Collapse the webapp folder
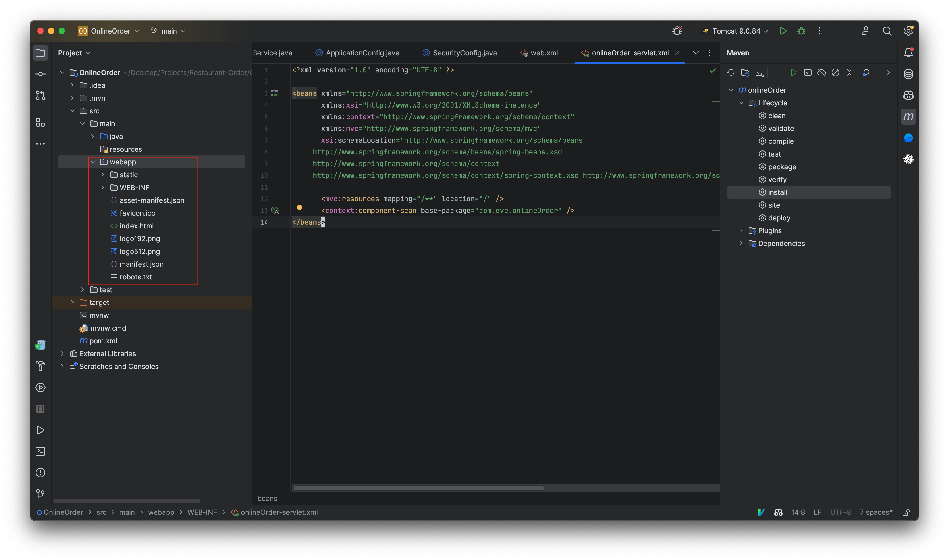Screen dimensions: 949x560 tap(93, 162)
